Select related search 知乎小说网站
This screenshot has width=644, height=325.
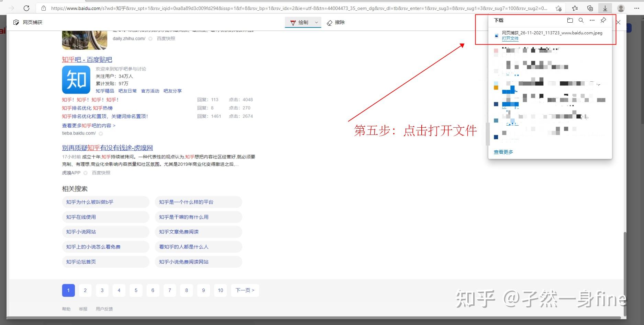click(106, 232)
